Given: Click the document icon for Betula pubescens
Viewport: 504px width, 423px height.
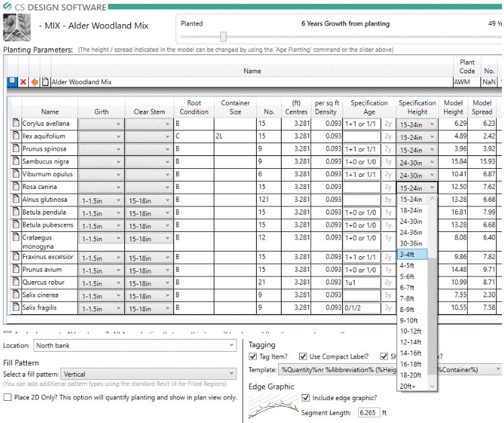Looking at the screenshot, I should (15, 225).
